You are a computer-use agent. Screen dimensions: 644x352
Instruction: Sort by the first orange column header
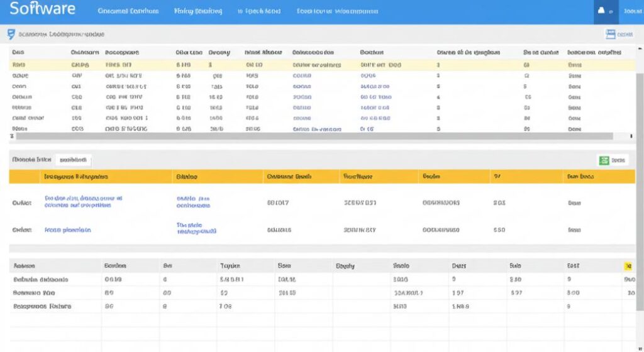(75, 177)
